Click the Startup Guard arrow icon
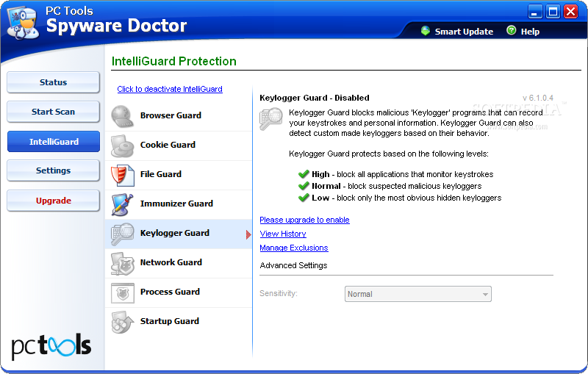The image size is (588, 374). (122, 322)
